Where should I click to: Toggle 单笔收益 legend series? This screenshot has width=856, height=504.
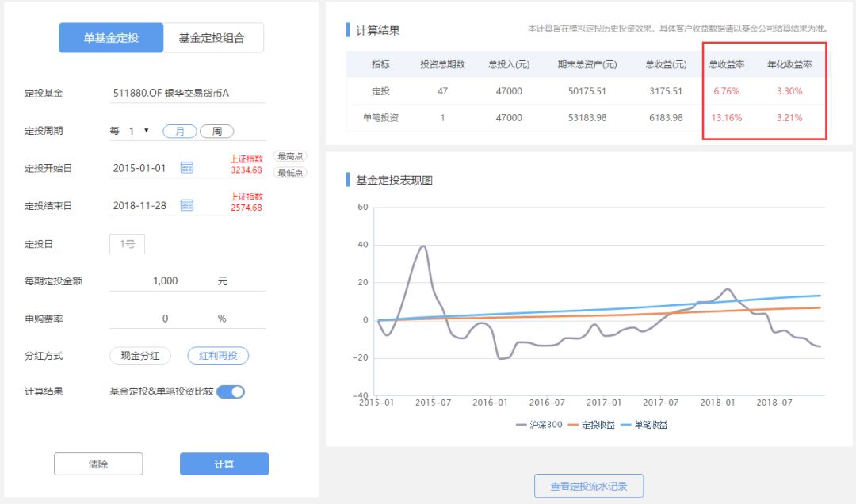[x=644, y=425]
